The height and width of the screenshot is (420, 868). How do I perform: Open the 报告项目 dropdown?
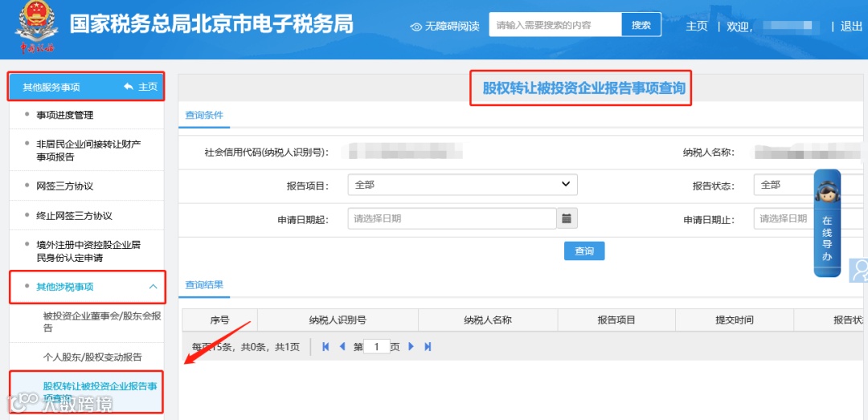click(x=462, y=185)
